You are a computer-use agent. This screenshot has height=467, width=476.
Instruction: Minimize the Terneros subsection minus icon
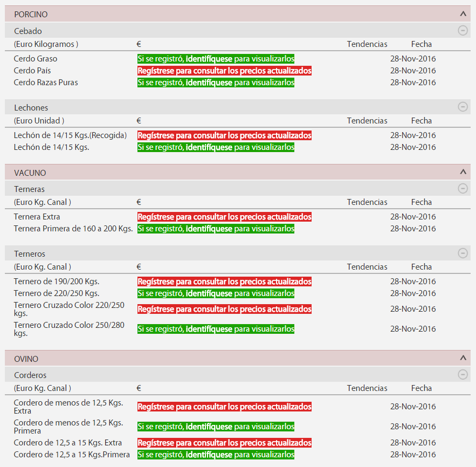463,253
